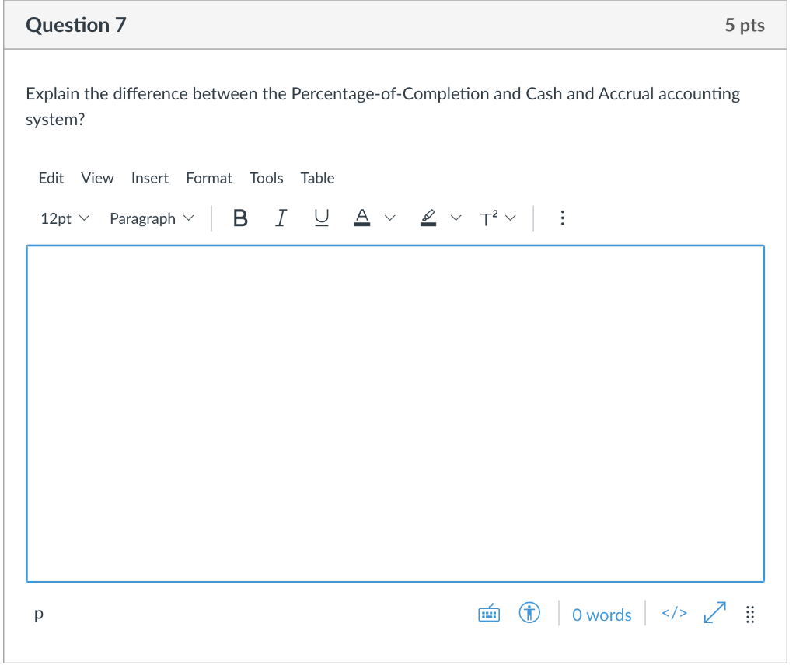Expand the superscript options arrow
The width and height of the screenshot is (796, 672).
(x=511, y=218)
